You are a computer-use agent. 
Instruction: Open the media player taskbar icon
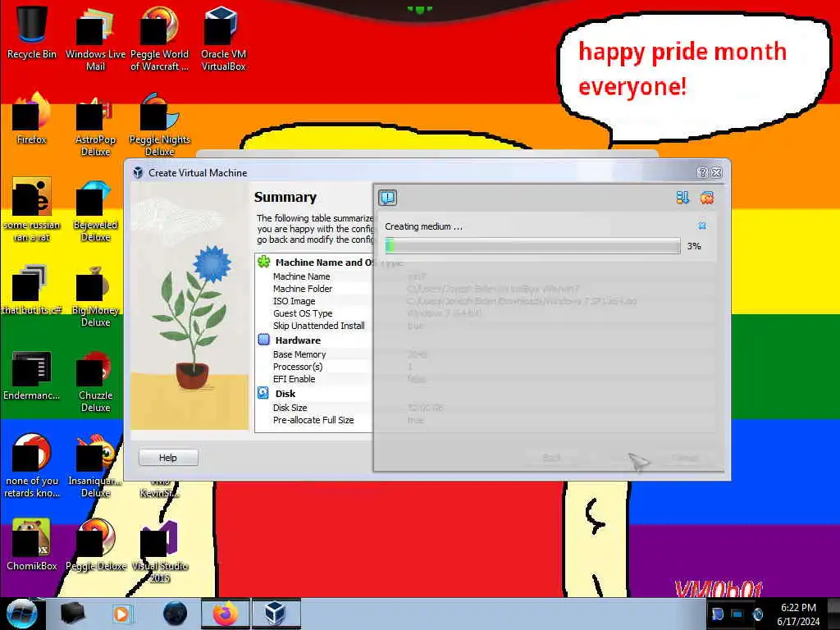pos(121,614)
